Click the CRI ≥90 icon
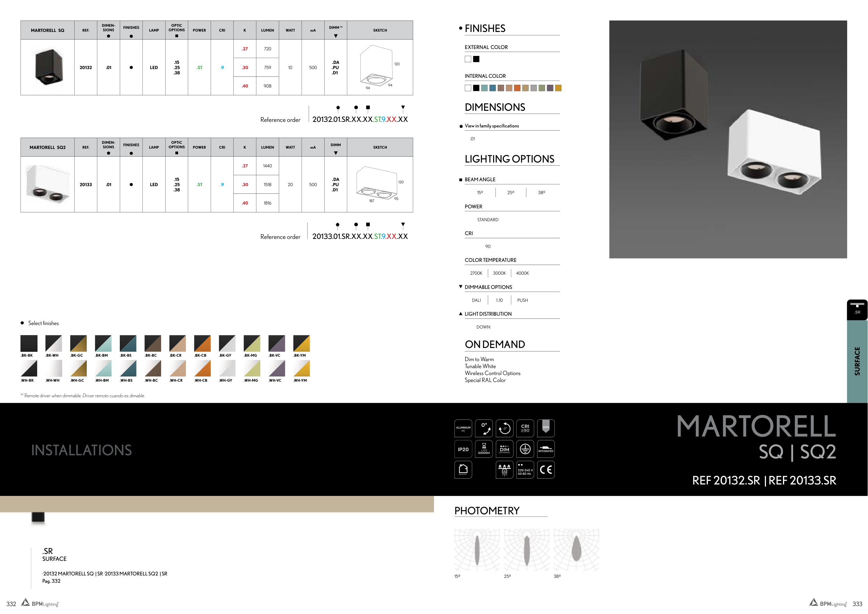 (525, 428)
